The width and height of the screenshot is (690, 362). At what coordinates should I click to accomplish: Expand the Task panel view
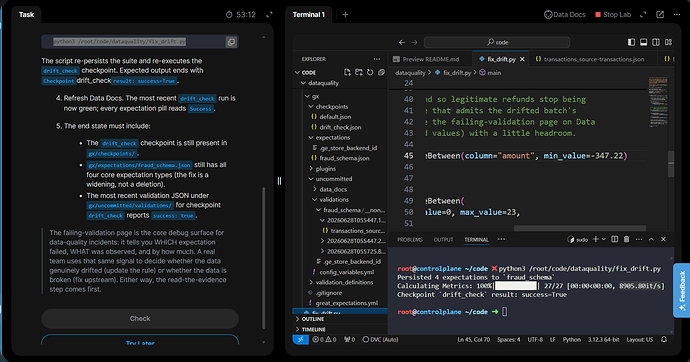pyautogui.click(x=269, y=15)
